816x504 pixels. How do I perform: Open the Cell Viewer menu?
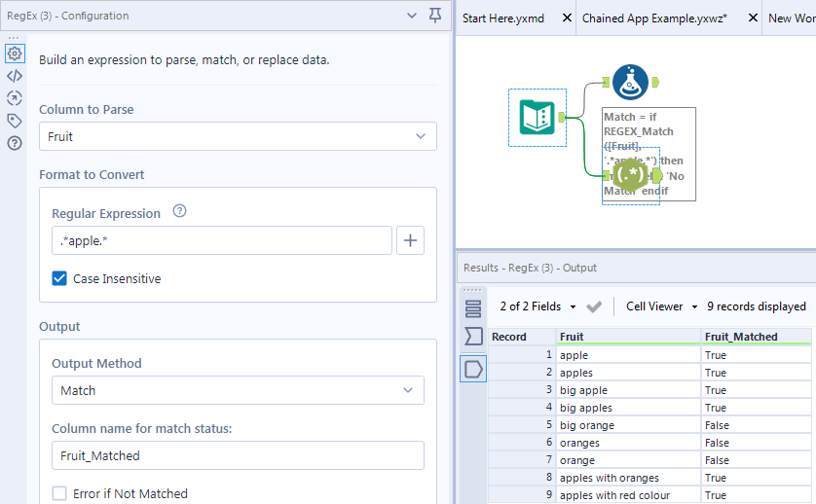pos(662,306)
